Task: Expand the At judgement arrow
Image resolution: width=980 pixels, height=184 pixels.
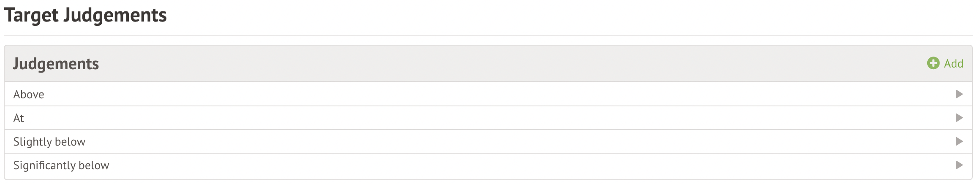Action: [959, 118]
